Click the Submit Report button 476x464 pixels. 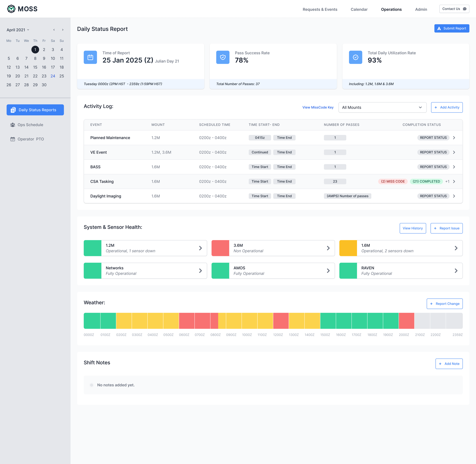(451, 28)
